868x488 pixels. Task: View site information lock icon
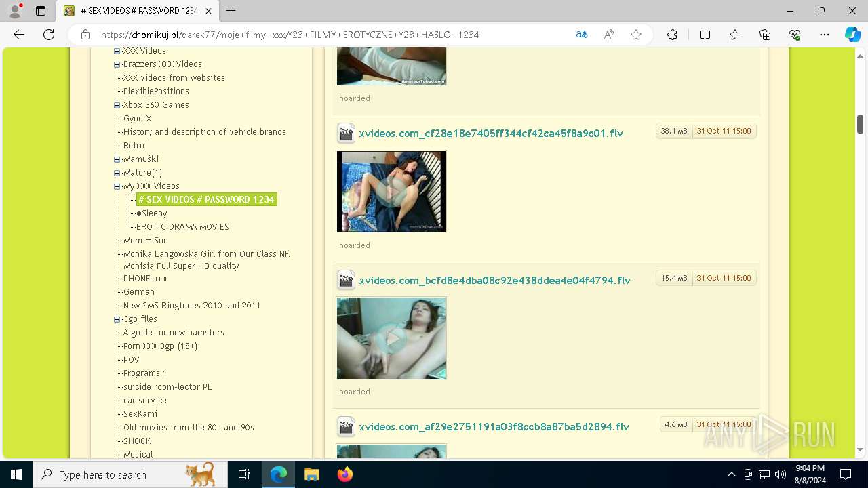(85, 35)
